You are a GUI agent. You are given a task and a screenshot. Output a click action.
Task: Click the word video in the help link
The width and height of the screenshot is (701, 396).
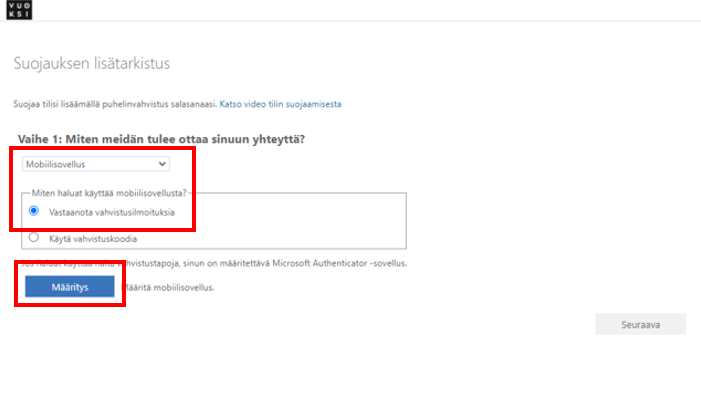tap(255, 104)
